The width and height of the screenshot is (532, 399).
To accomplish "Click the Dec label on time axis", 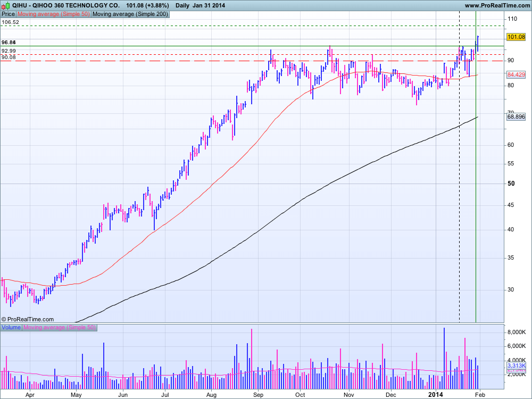I will 391,395.
